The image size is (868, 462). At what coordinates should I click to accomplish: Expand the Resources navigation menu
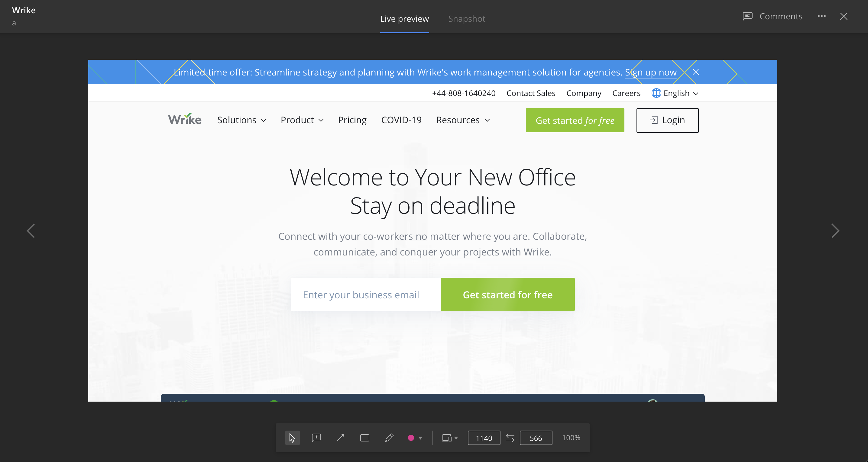(463, 120)
